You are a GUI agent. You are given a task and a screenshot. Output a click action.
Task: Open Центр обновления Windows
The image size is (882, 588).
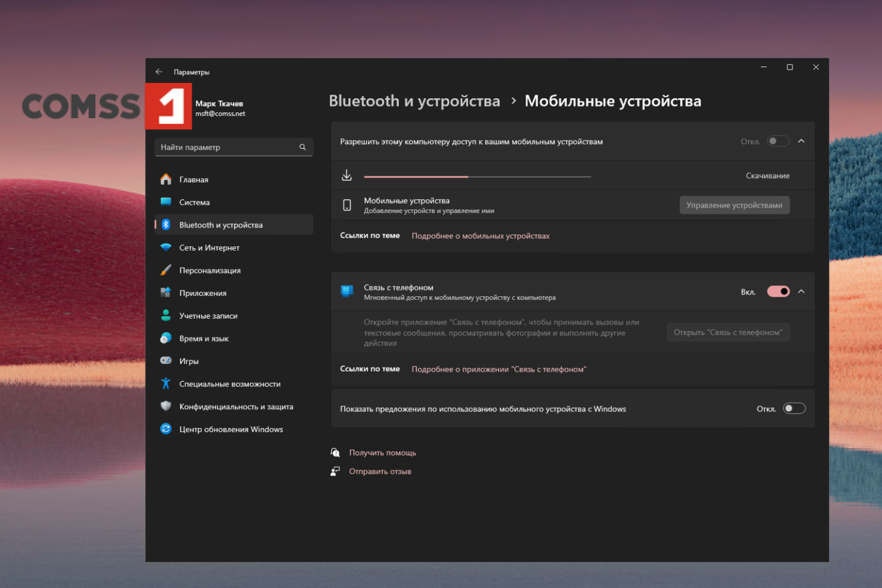pos(233,429)
